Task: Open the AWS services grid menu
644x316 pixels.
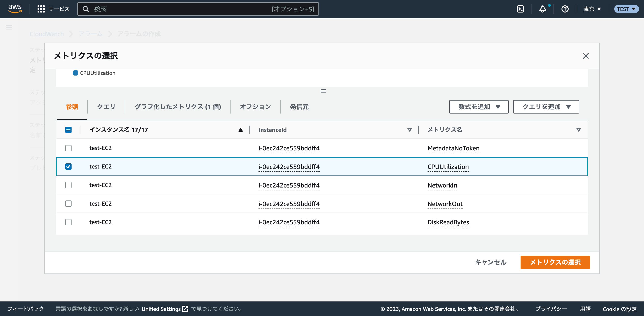Action: coord(42,9)
